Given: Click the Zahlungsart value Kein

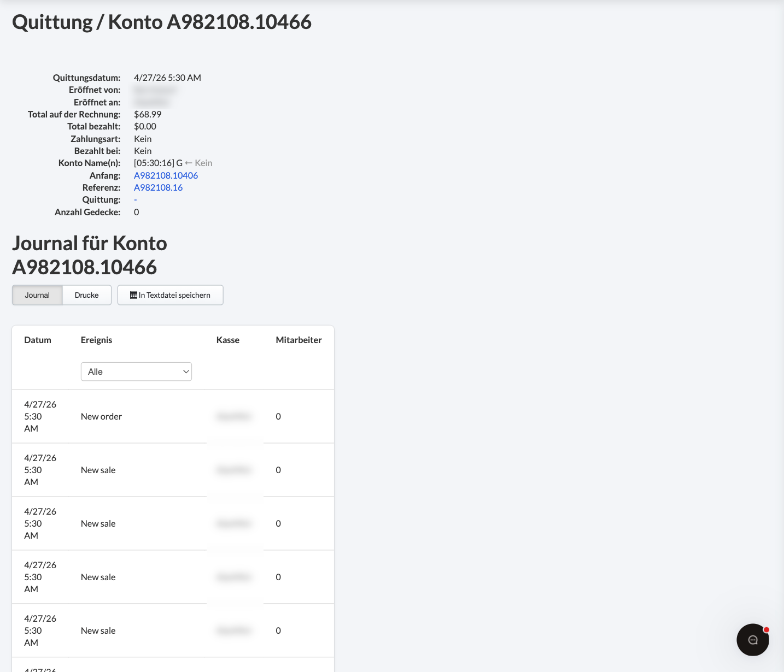Looking at the screenshot, I should click(143, 139).
